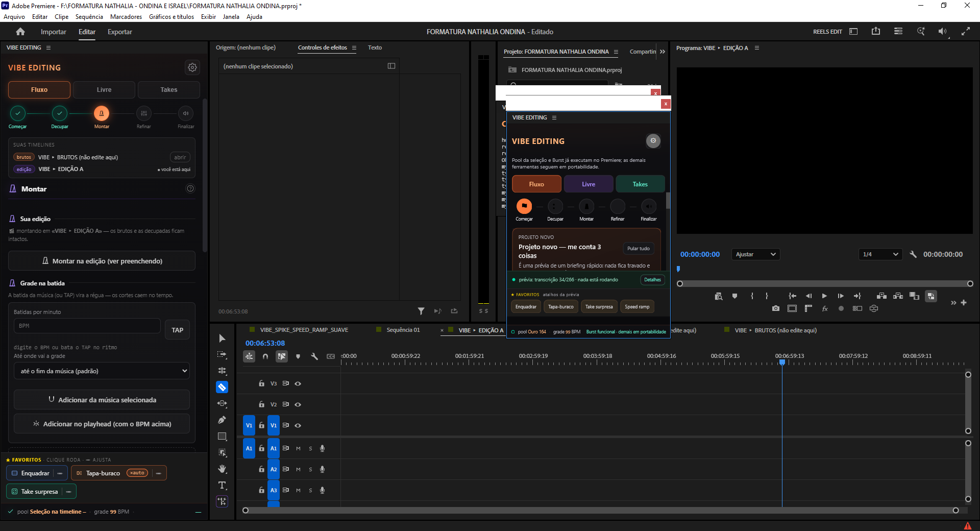Viewport: 980px width, 531px height.
Task: Open the Ajustar zoom level dropdown
Action: tap(755, 254)
